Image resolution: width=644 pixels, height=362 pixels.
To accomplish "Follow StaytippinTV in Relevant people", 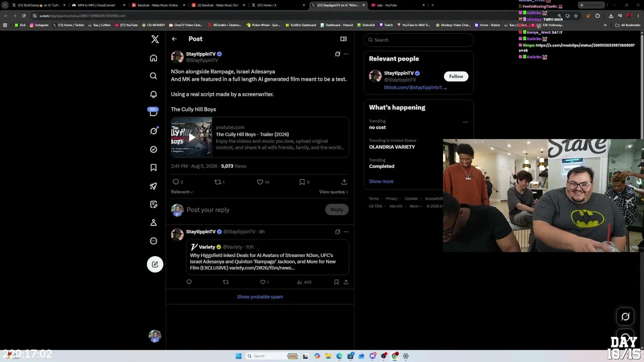I will point(456,76).
